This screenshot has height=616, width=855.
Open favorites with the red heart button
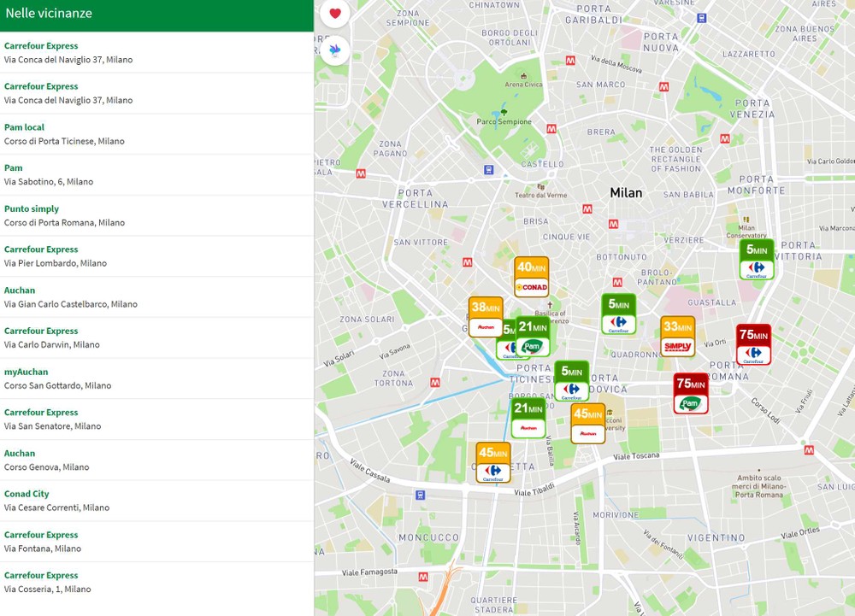point(335,14)
